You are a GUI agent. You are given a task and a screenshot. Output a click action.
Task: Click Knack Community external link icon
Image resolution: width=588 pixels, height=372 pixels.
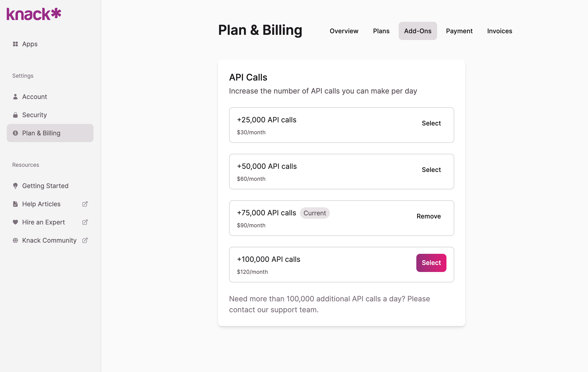(x=85, y=240)
